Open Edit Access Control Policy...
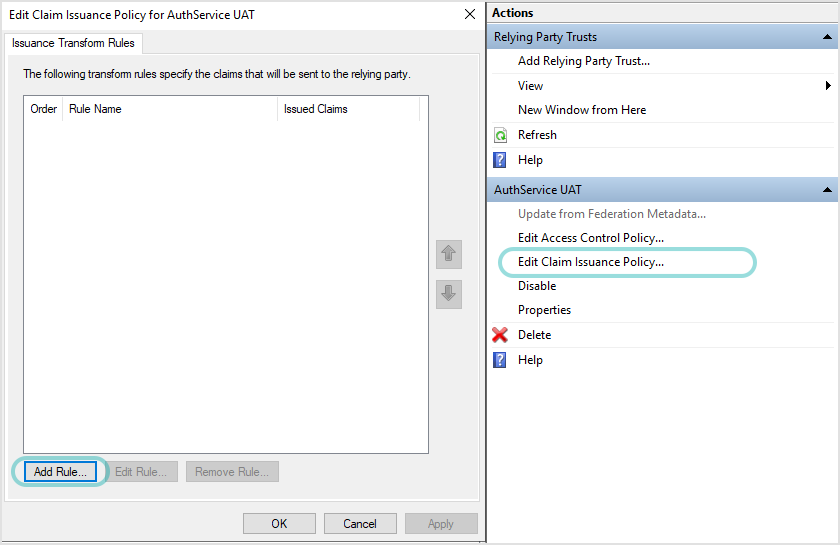The width and height of the screenshot is (840, 545). pos(590,238)
